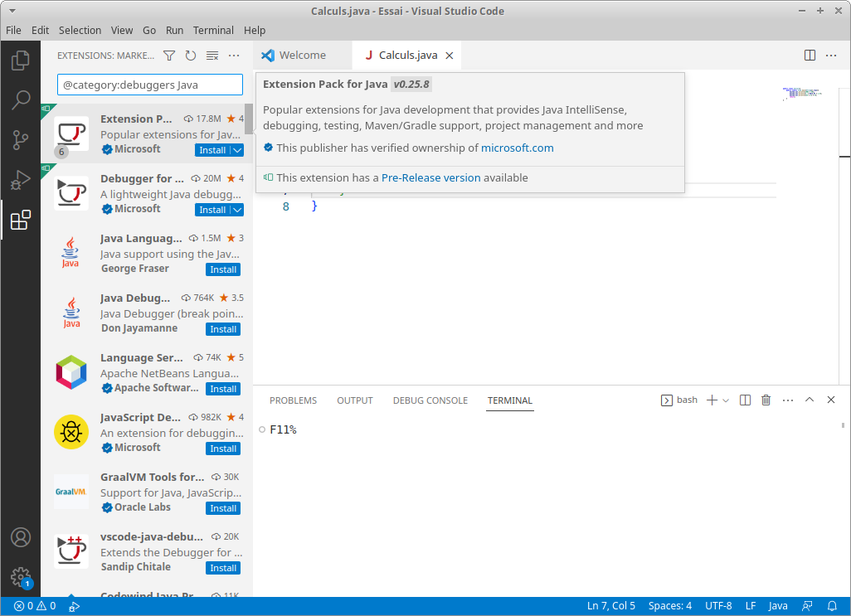Screen dimensions: 851x616
Task: Clear extensions search results
Action: point(212,56)
